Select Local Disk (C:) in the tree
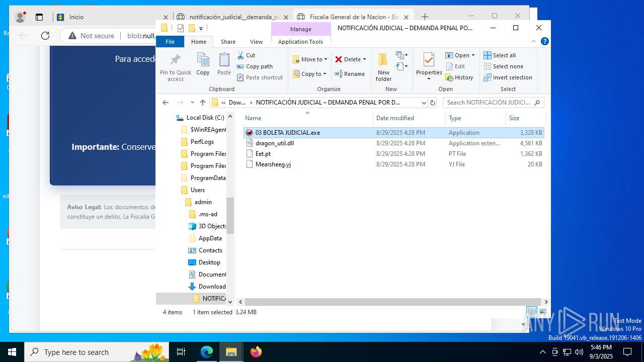Viewport: 644px width, 362px height. pos(200,118)
